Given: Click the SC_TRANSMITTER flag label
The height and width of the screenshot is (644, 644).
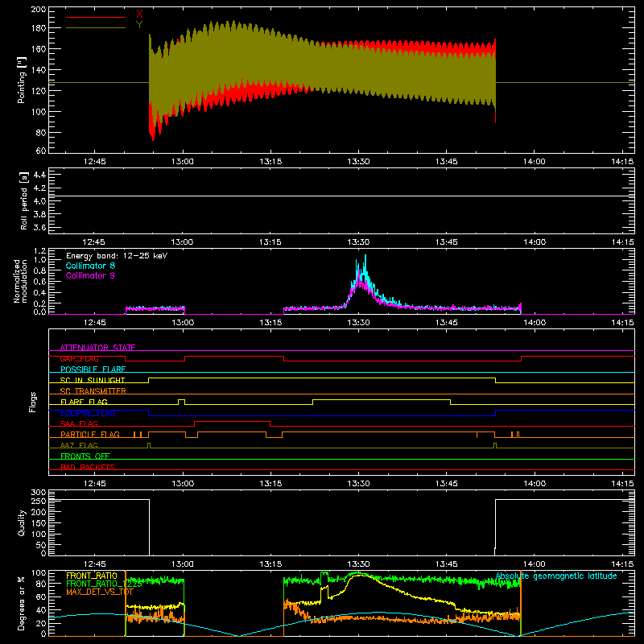Looking at the screenshot, I should (x=93, y=391).
